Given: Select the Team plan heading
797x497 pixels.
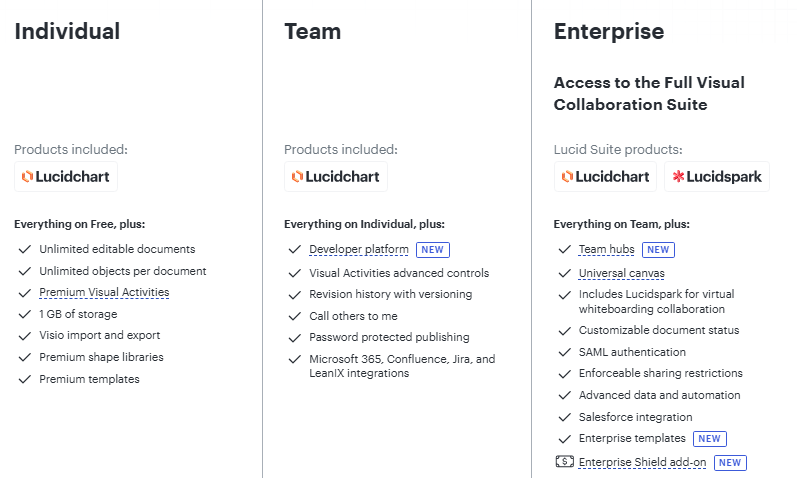Looking at the screenshot, I should (313, 32).
